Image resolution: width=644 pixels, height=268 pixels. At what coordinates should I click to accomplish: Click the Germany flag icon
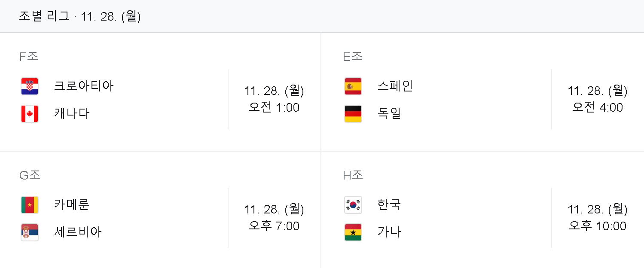[353, 114]
